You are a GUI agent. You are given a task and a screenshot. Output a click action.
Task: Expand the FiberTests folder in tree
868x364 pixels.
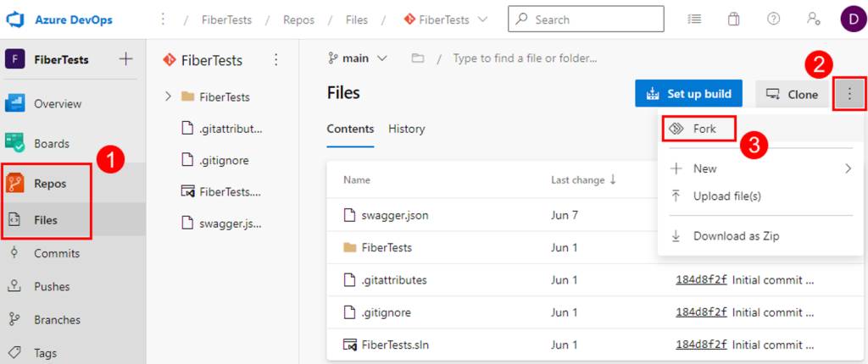click(x=169, y=97)
